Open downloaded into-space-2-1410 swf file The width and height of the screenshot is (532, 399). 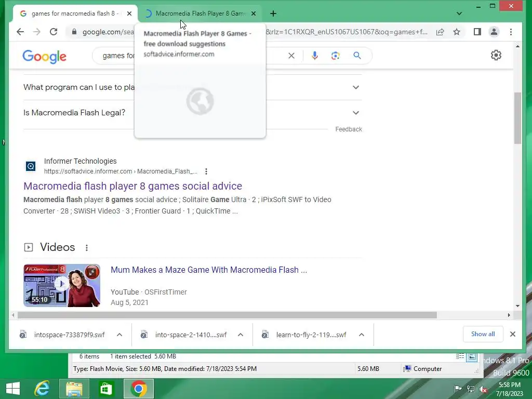coord(184,335)
